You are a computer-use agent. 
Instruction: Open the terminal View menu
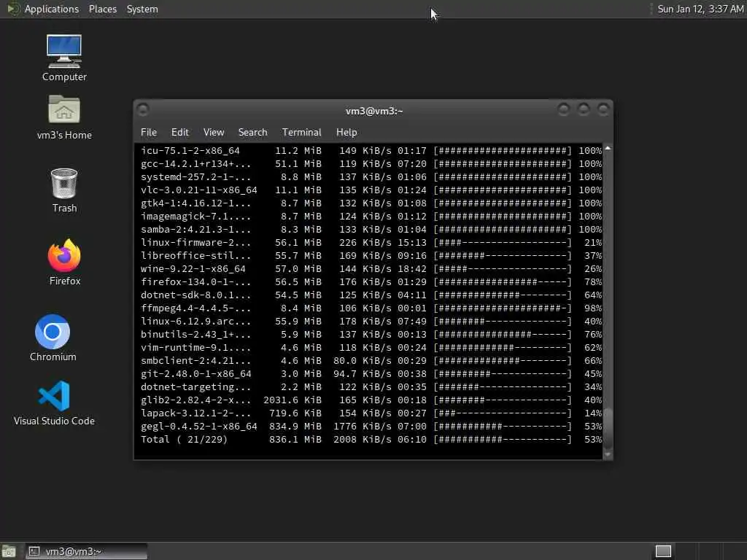point(214,133)
